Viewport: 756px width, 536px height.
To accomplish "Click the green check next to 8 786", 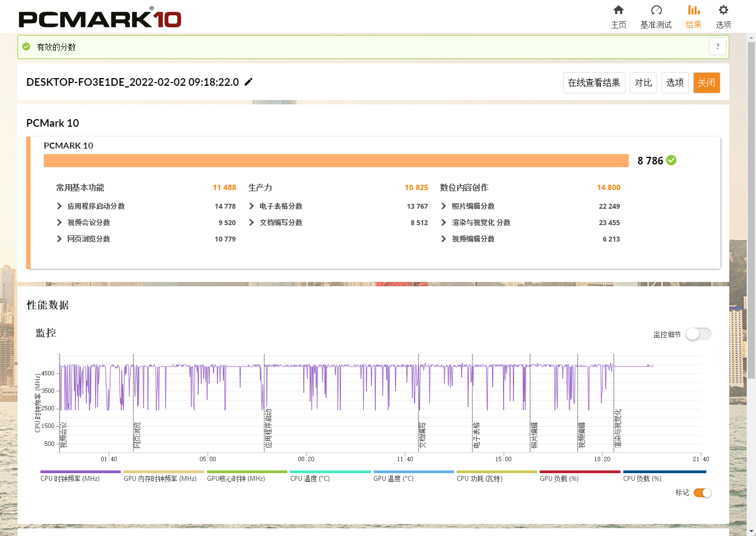I will tap(671, 160).
